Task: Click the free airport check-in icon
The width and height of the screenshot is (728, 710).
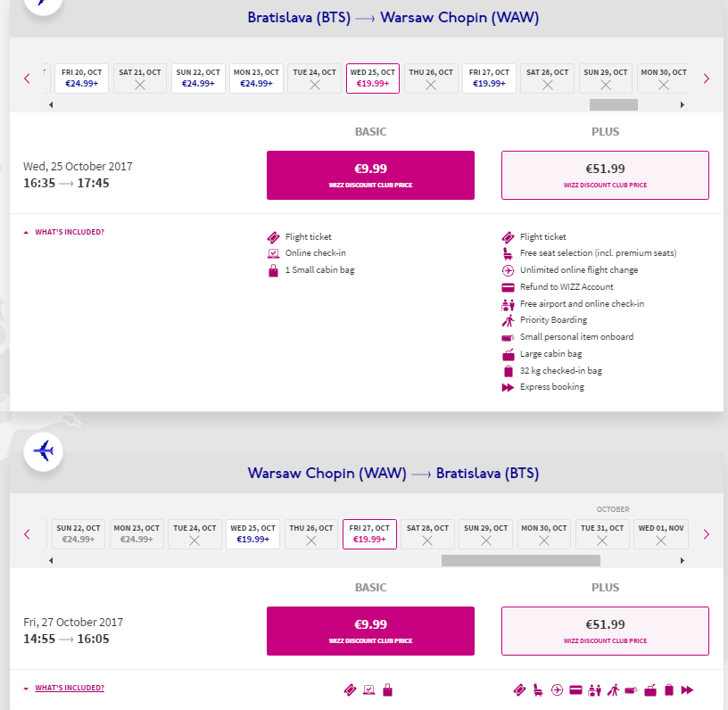Action: tap(508, 304)
